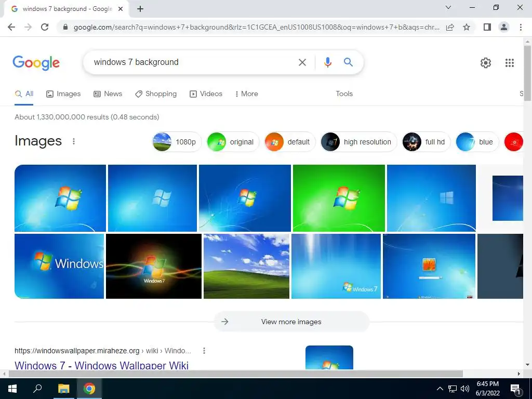Open taskbar search magnifier
The width and height of the screenshot is (532, 399).
pyautogui.click(x=37, y=389)
